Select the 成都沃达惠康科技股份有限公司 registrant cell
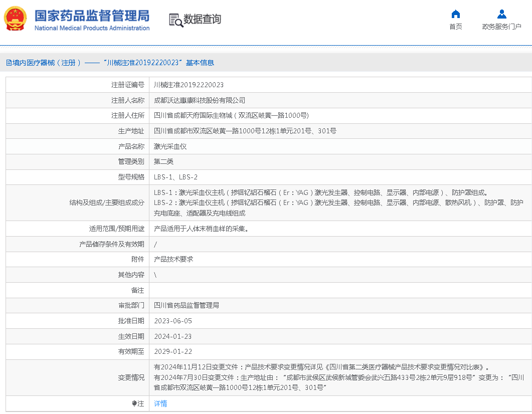 pos(201,100)
